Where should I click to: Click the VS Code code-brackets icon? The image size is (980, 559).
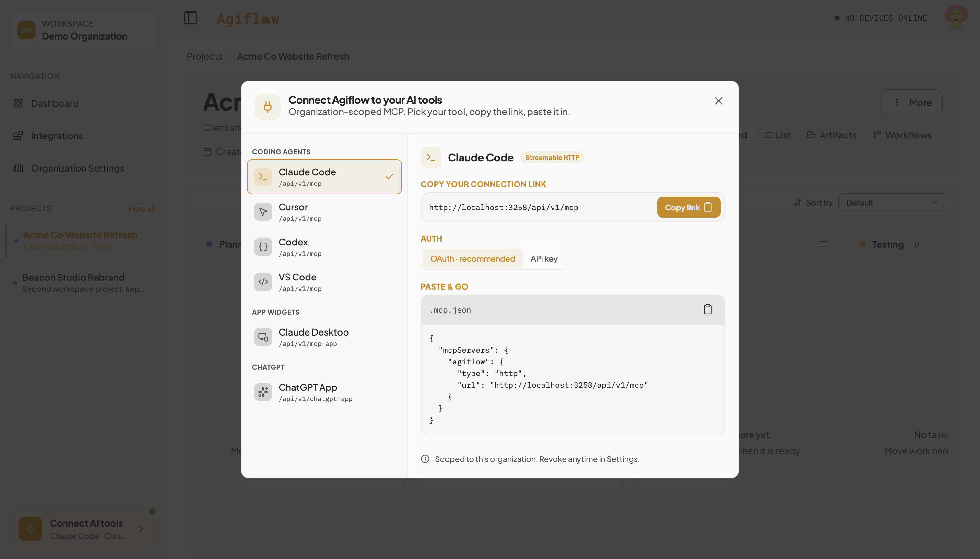click(263, 282)
